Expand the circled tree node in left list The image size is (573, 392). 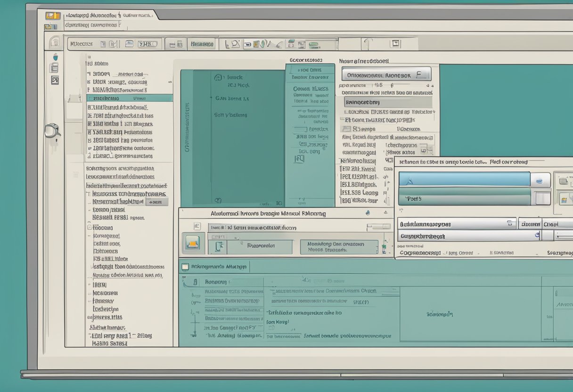click(x=89, y=228)
